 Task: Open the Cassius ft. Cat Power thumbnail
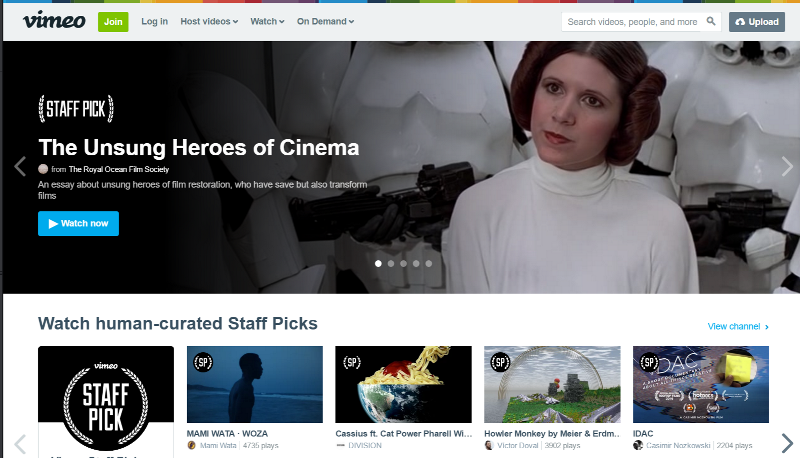[404, 385]
